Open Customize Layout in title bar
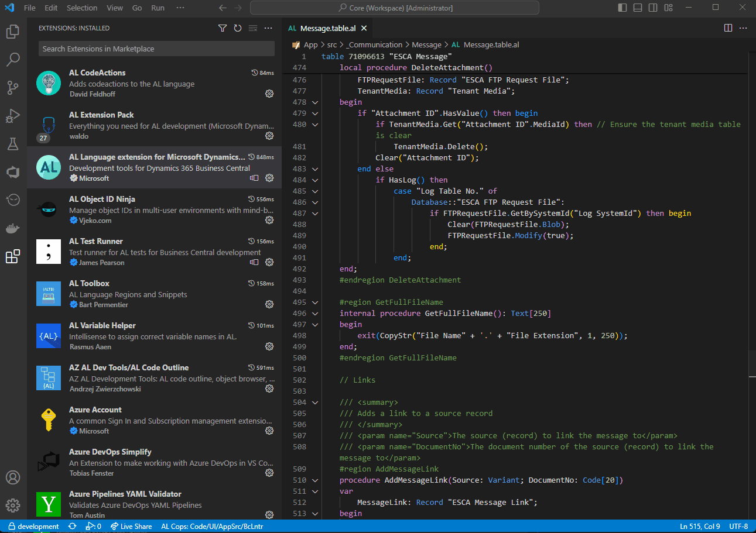 [x=668, y=8]
